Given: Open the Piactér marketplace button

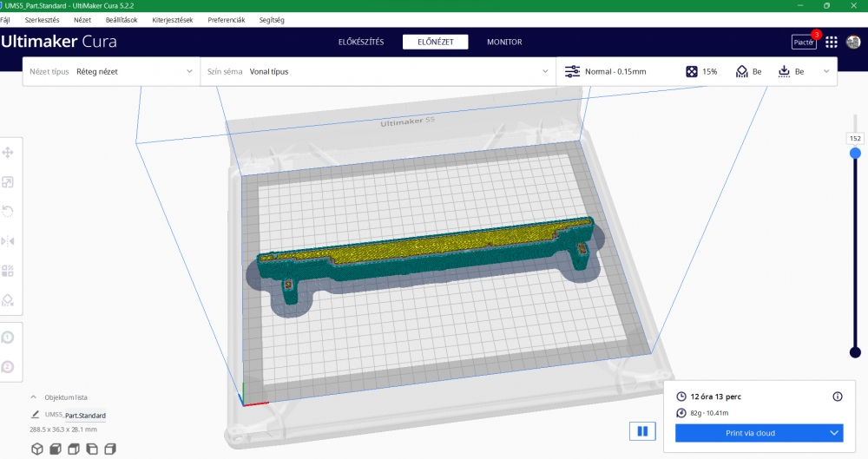Looking at the screenshot, I should [x=804, y=42].
